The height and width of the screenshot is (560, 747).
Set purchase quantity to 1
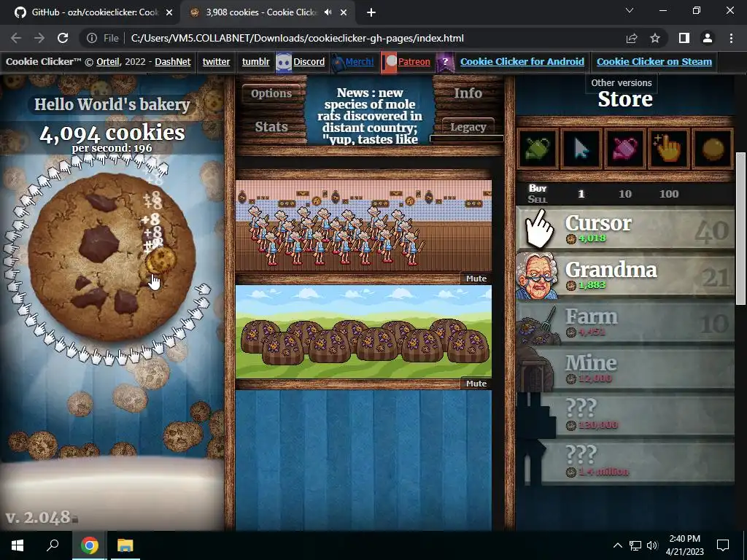(x=581, y=194)
